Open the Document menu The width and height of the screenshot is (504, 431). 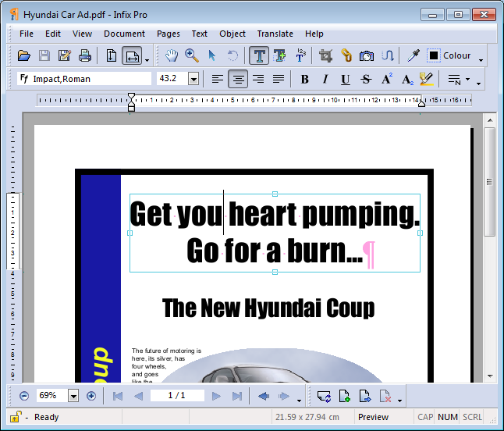coord(124,34)
